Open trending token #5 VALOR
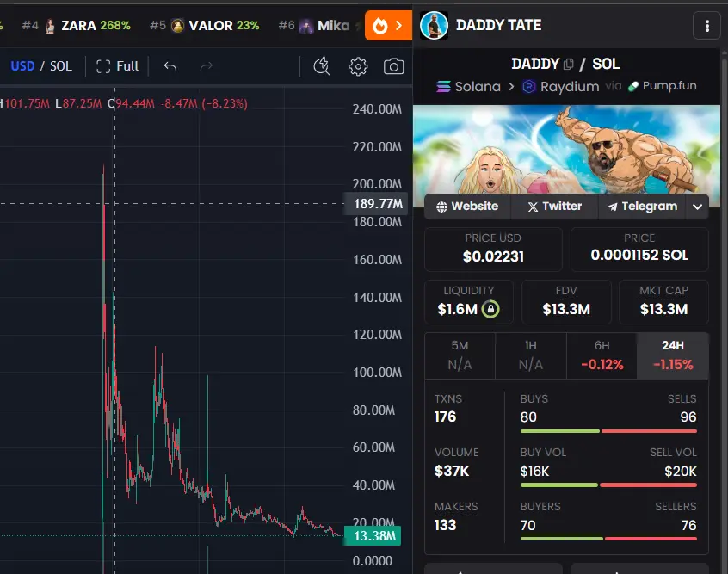728x574 pixels. [x=204, y=26]
